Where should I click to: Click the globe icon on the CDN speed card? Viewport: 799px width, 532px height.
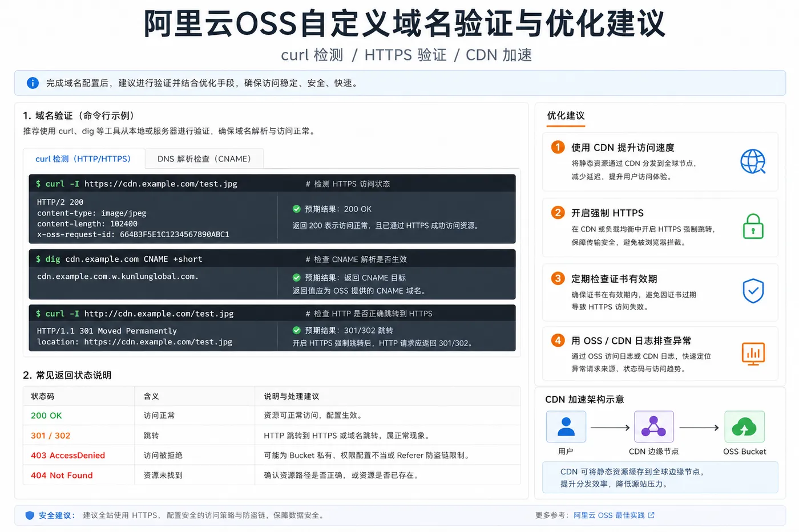[753, 161]
